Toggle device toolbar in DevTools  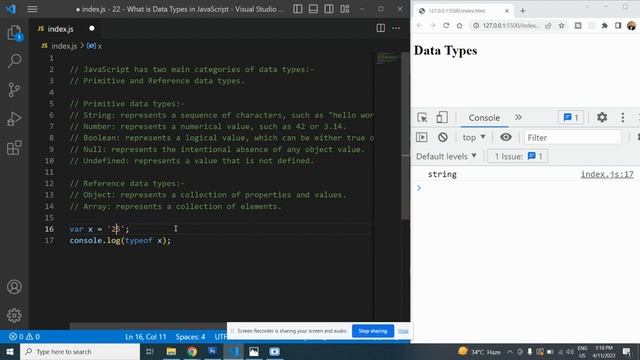(x=442, y=118)
